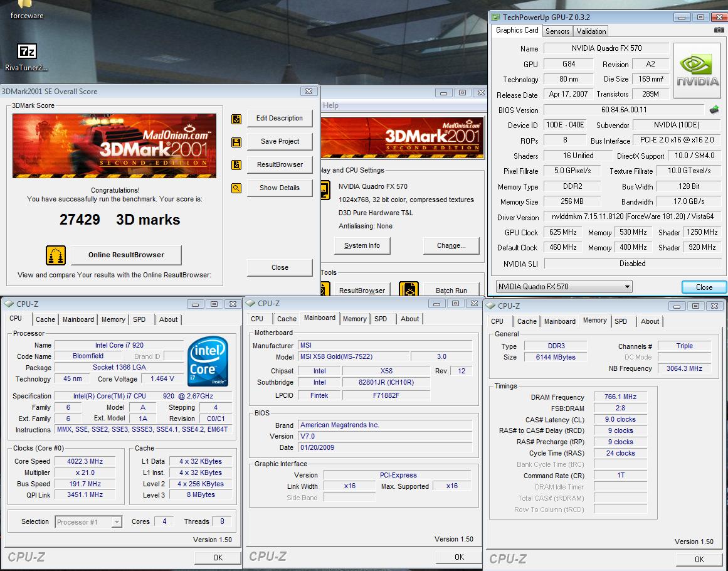
Task: Click OK in CPU-Z CPU window
Action: (218, 557)
